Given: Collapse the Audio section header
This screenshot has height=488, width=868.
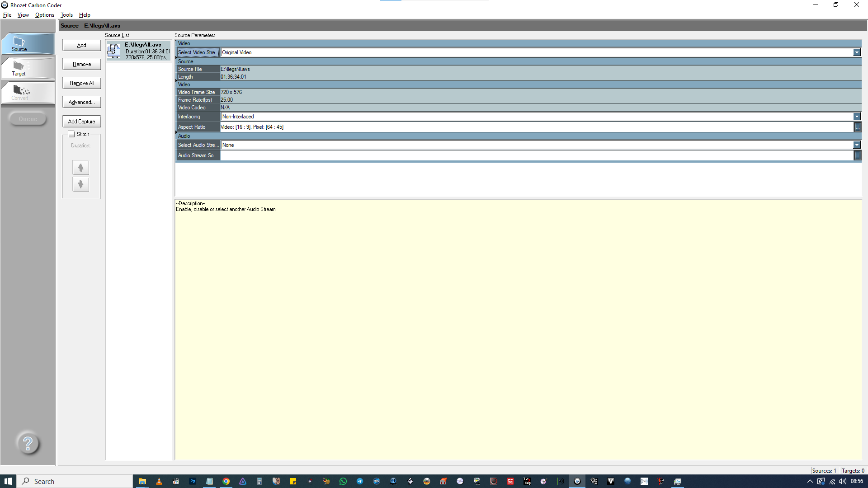Looking at the screenshot, I should coord(518,136).
